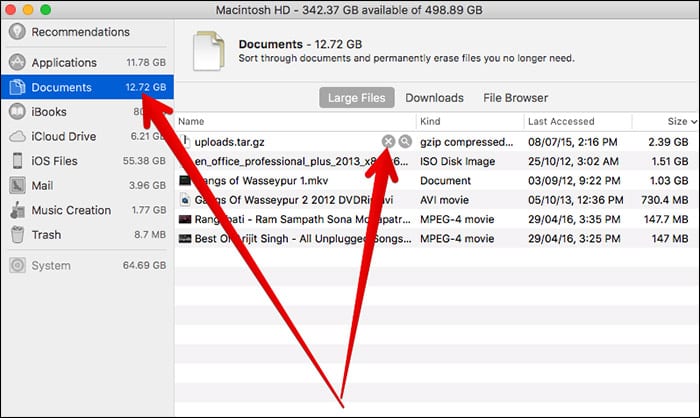Select the System label in the sidebar
The height and width of the screenshot is (418, 700).
pos(51,265)
